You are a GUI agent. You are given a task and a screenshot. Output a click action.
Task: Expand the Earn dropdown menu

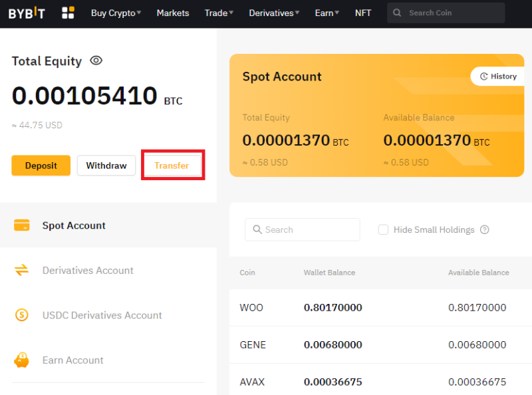327,13
